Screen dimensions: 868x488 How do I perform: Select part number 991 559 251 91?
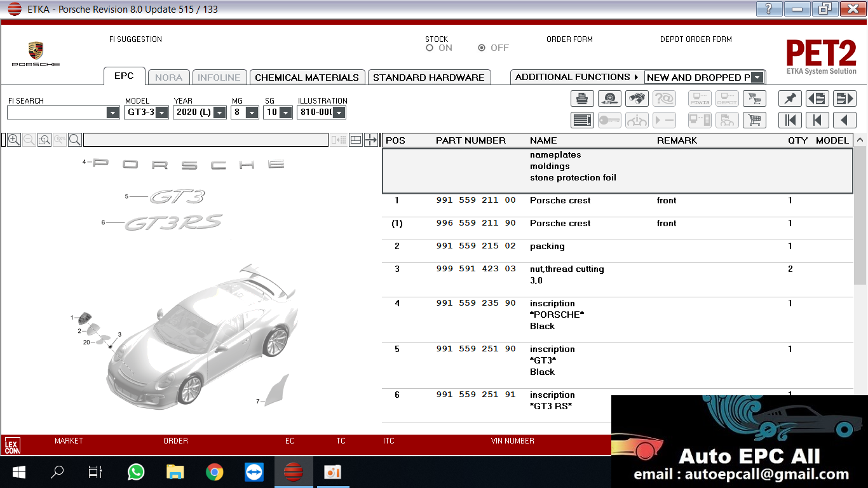tap(476, 395)
